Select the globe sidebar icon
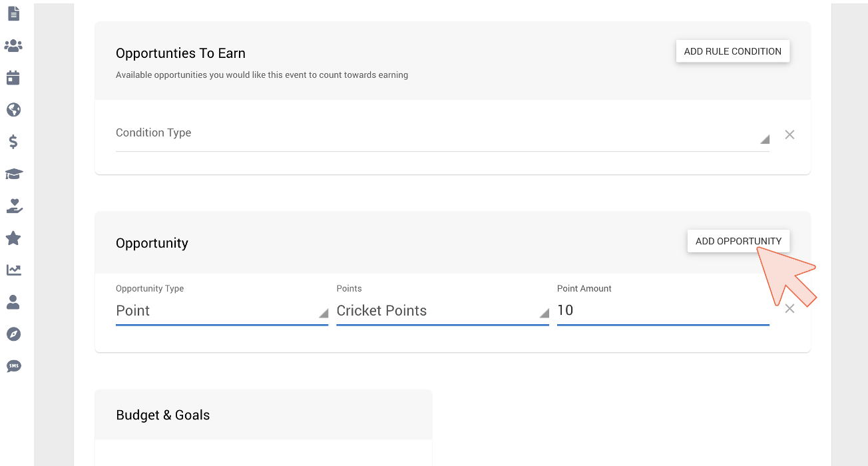 pyautogui.click(x=13, y=110)
